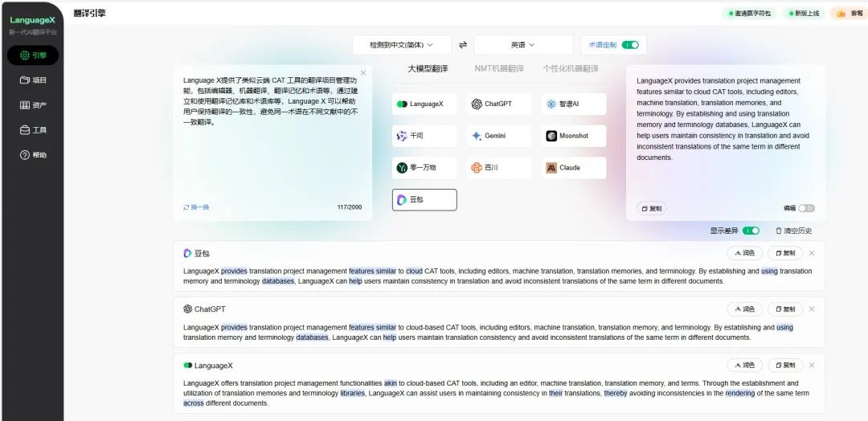
Task: Open the 引擎 engine sidebar item
Action: point(33,55)
